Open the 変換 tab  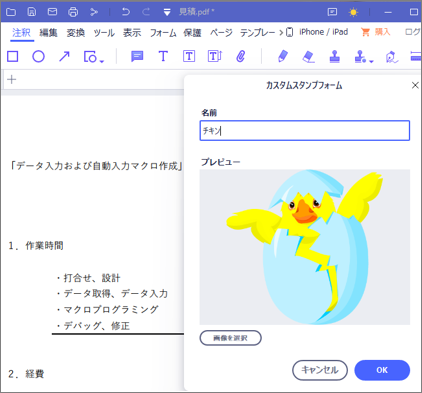click(76, 33)
